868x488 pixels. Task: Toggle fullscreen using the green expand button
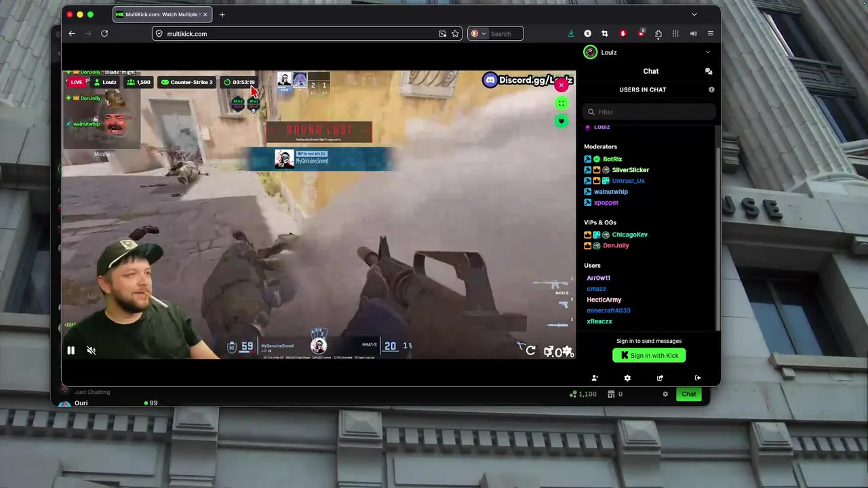point(561,103)
